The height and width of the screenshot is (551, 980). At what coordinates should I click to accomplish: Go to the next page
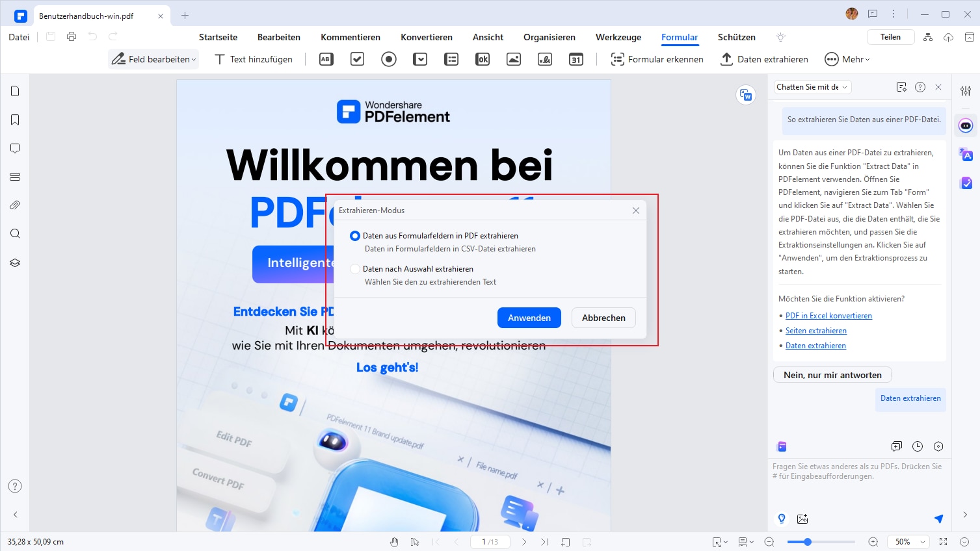coord(524,542)
